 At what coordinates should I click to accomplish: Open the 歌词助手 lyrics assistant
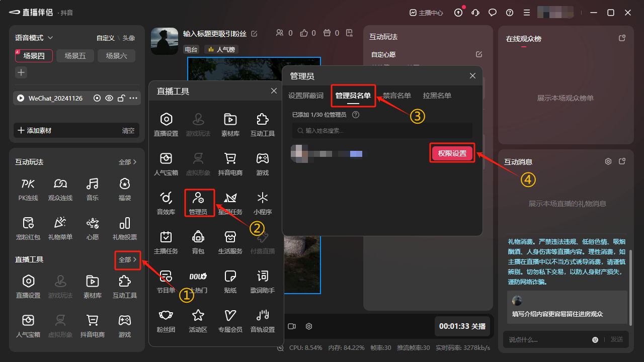pyautogui.click(x=263, y=281)
